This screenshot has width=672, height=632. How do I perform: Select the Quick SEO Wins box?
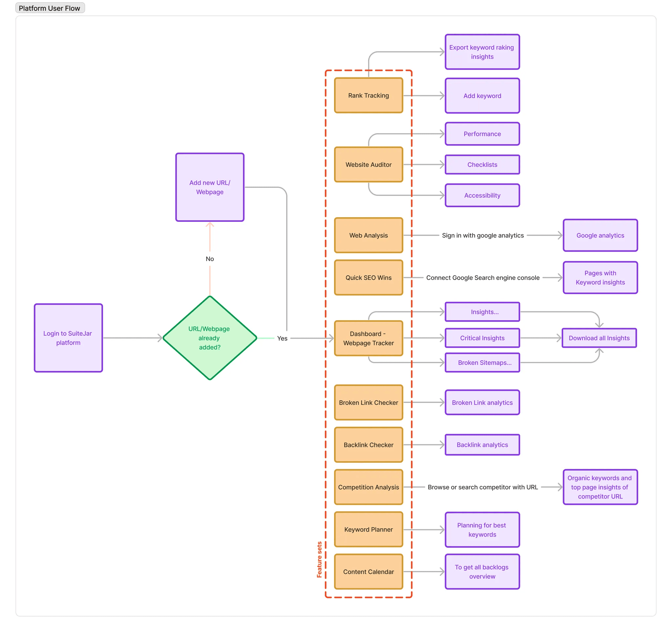click(x=368, y=278)
